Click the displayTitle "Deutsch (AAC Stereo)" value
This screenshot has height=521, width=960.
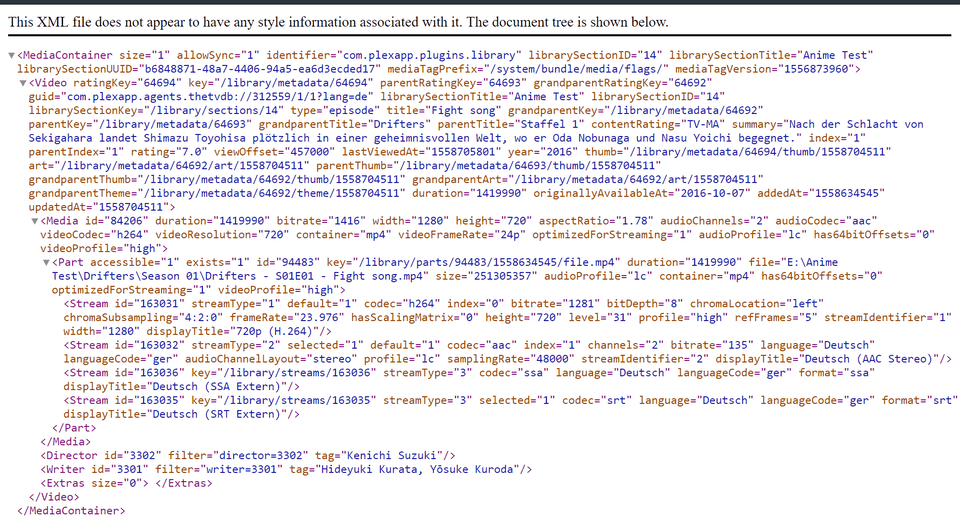click(x=869, y=359)
